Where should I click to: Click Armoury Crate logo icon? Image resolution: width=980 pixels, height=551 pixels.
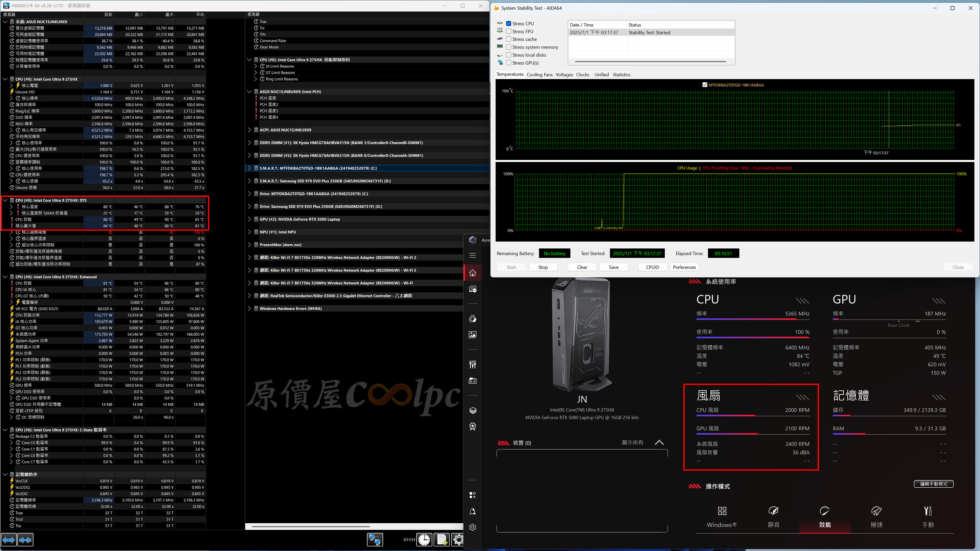click(472, 240)
